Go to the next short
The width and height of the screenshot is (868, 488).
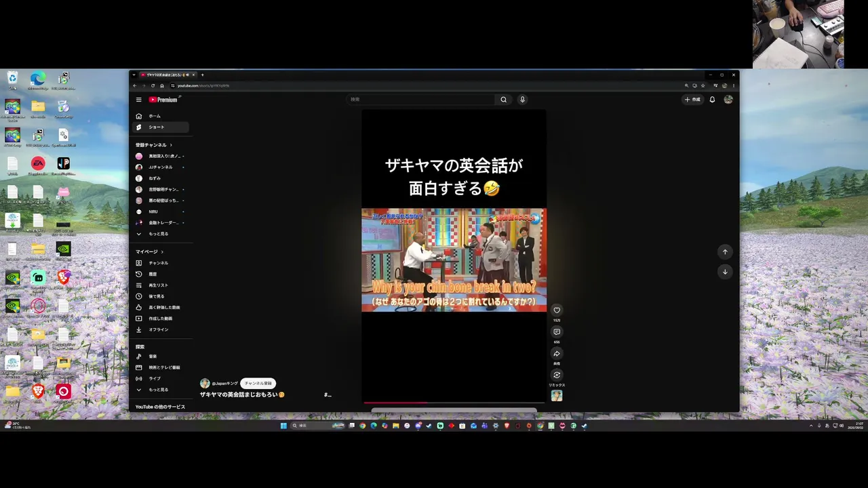coord(725,272)
